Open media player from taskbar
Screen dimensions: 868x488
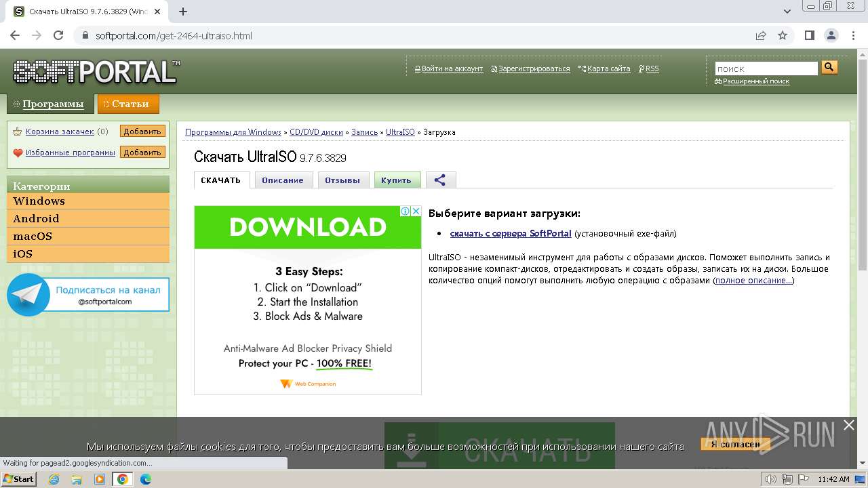pyautogui.click(x=100, y=479)
